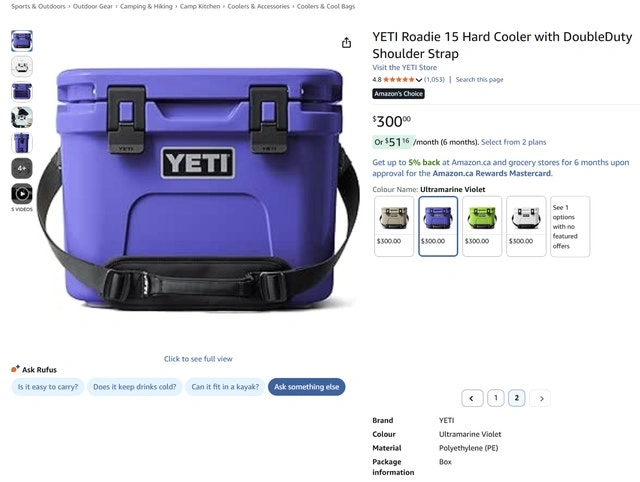640x482 pixels.
Task: Open Select from 2 plans link
Action: (x=513, y=142)
